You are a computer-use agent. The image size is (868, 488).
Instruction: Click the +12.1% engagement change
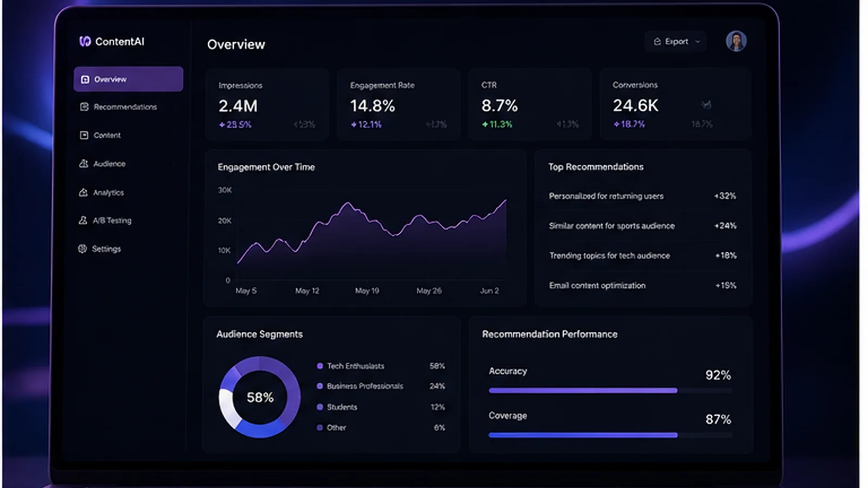pos(366,124)
